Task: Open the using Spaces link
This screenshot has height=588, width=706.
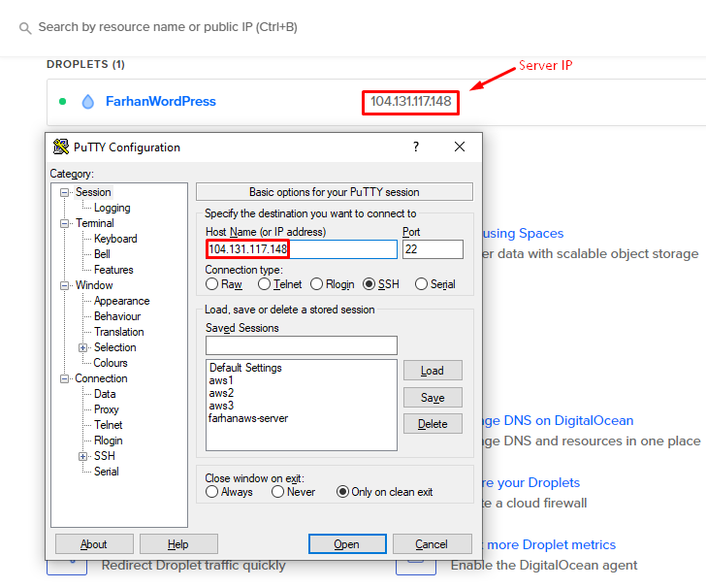Action: pos(523,234)
